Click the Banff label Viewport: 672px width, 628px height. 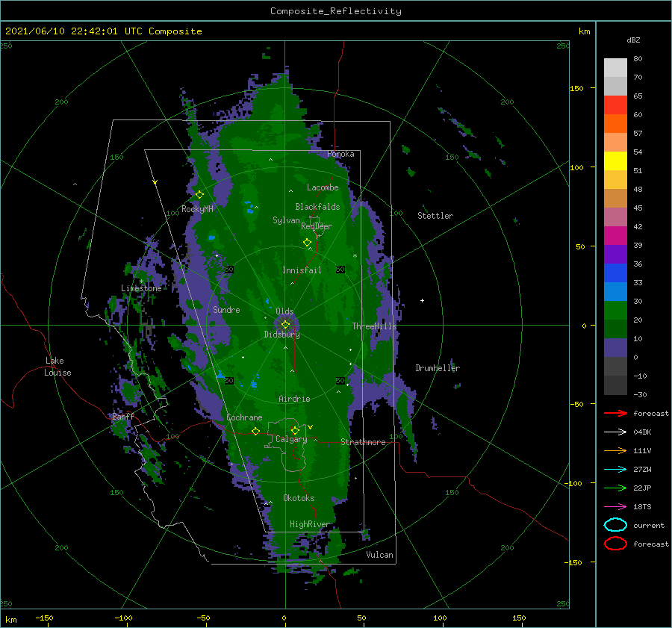coord(123,417)
